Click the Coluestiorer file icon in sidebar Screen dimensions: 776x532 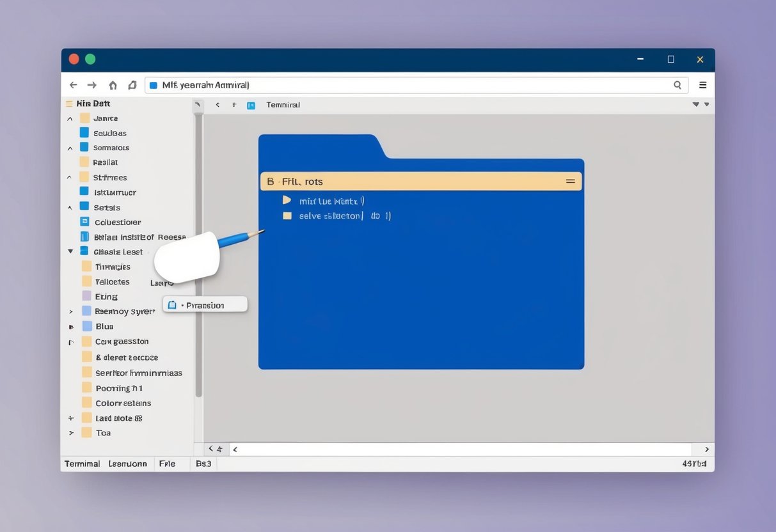point(84,222)
